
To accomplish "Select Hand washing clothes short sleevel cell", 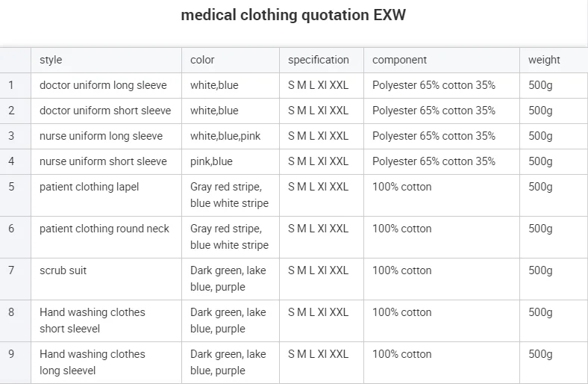I will point(106,320).
